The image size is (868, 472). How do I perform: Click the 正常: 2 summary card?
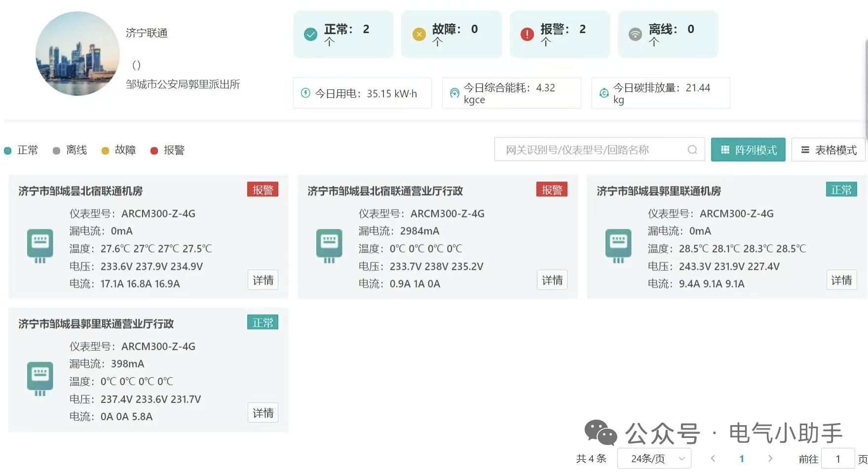(x=343, y=34)
